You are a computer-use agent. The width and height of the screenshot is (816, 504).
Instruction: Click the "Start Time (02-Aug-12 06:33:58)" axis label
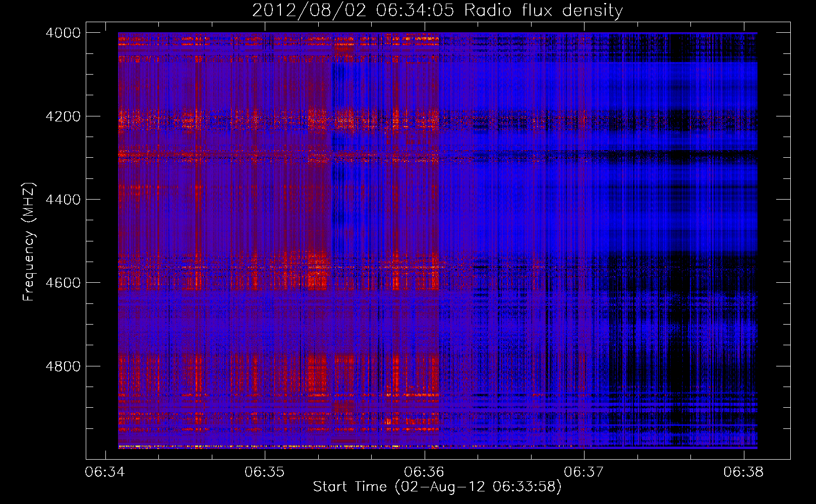tap(437, 487)
